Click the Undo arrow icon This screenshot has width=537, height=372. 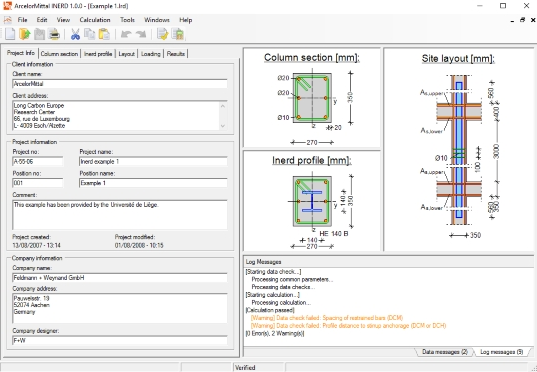pyautogui.click(x=126, y=34)
